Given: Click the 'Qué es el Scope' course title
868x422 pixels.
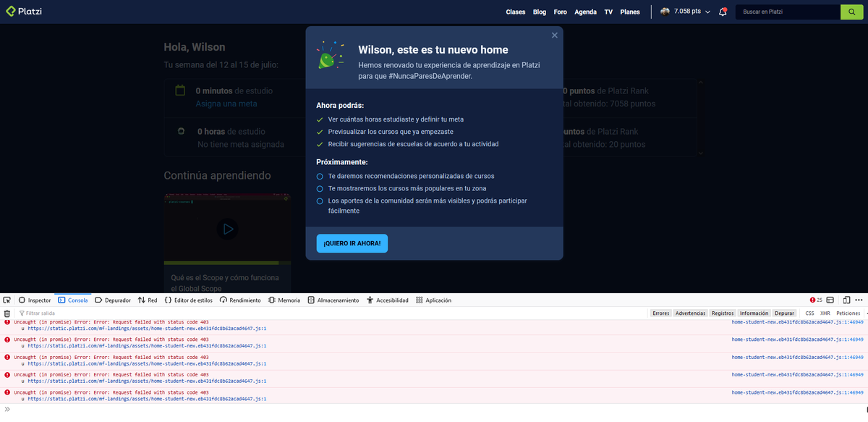Looking at the screenshot, I should pyautogui.click(x=226, y=283).
